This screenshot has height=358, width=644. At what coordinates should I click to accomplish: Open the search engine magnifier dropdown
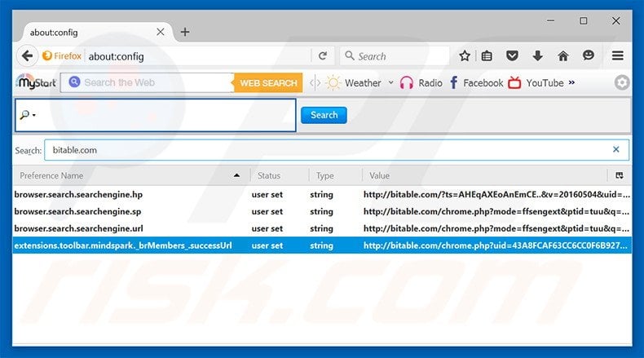pyautogui.click(x=28, y=115)
